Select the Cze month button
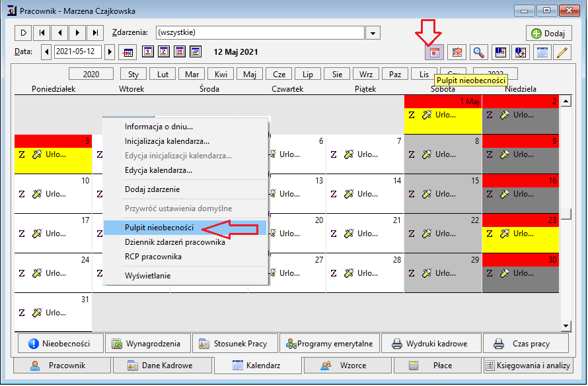The image size is (588, 386). tap(279, 74)
